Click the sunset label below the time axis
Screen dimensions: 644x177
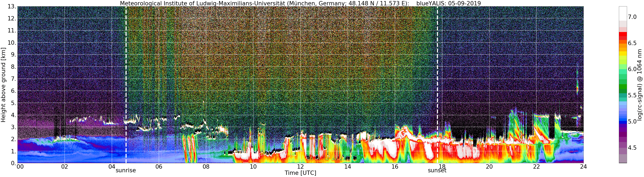pos(437,171)
